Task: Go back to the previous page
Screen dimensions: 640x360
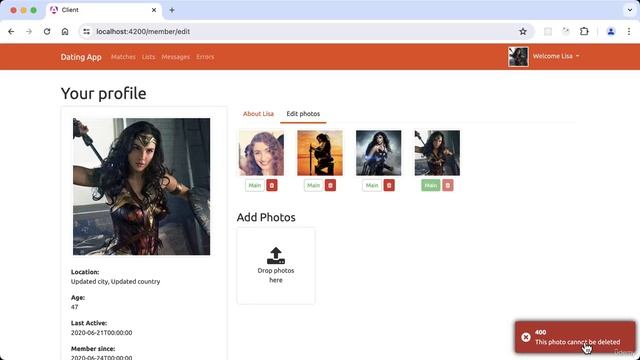Action: 11,31
